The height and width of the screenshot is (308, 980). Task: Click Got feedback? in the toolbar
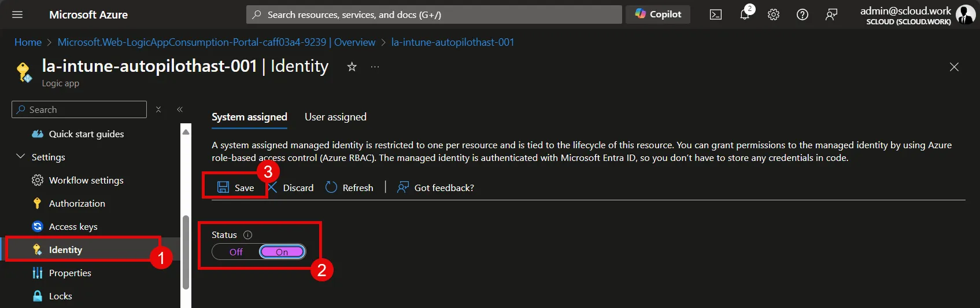435,188
